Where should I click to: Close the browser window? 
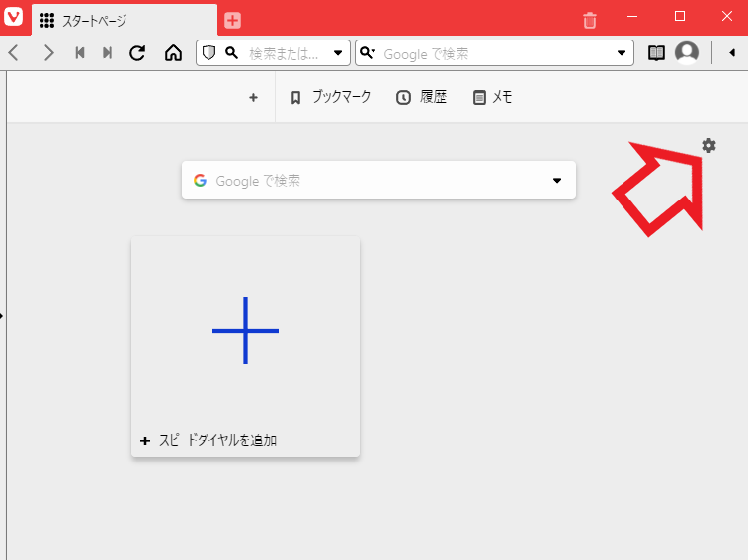click(727, 16)
